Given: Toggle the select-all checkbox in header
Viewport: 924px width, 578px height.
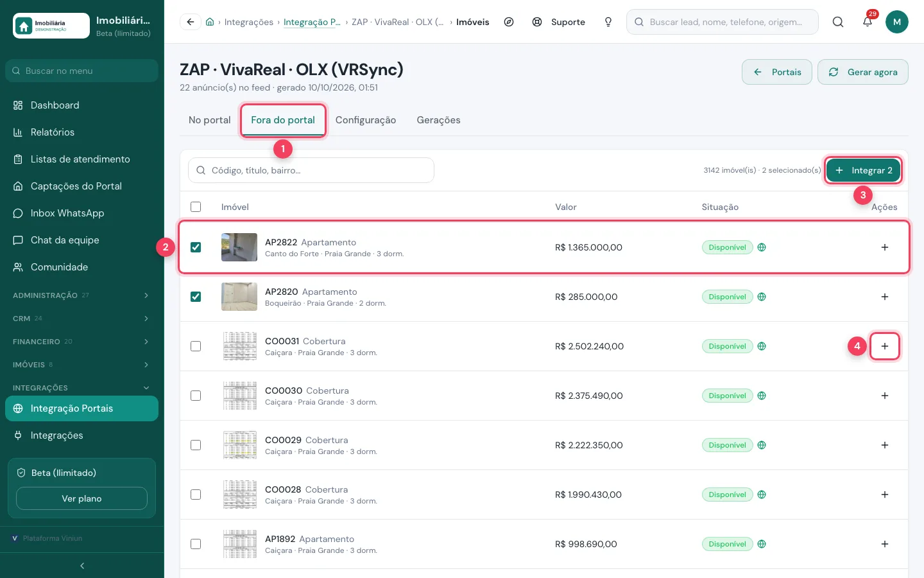Looking at the screenshot, I should point(196,207).
